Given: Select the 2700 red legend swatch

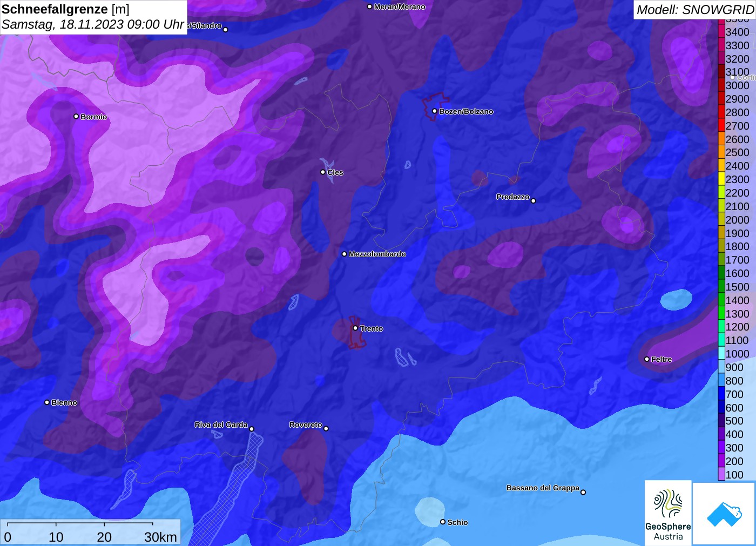Looking at the screenshot, I should click(721, 125).
